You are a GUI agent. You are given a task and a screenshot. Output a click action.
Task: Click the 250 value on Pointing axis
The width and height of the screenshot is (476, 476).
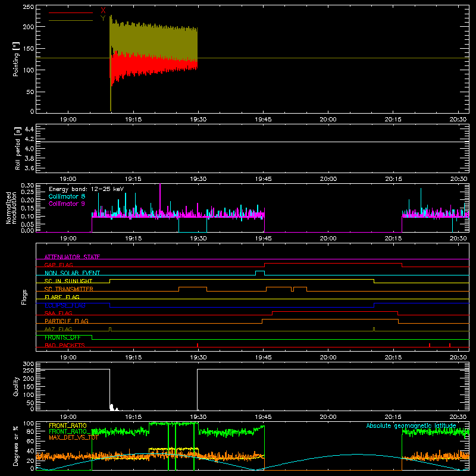[29, 7]
